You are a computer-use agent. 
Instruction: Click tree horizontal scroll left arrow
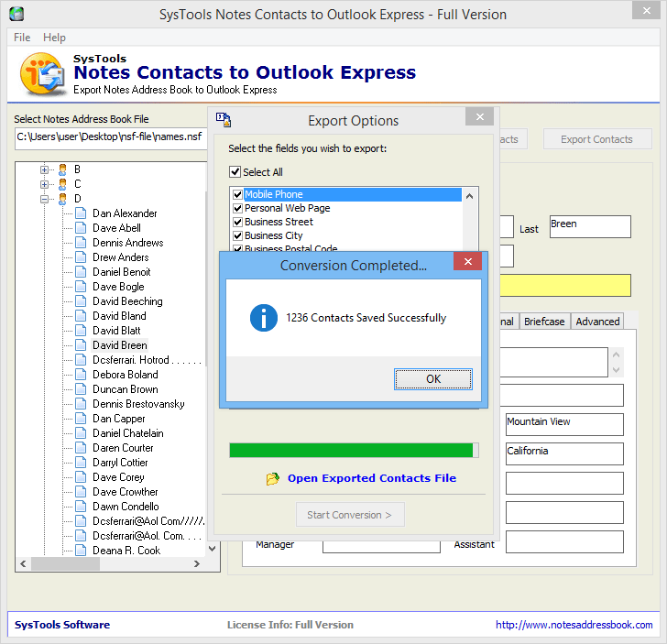(x=24, y=563)
